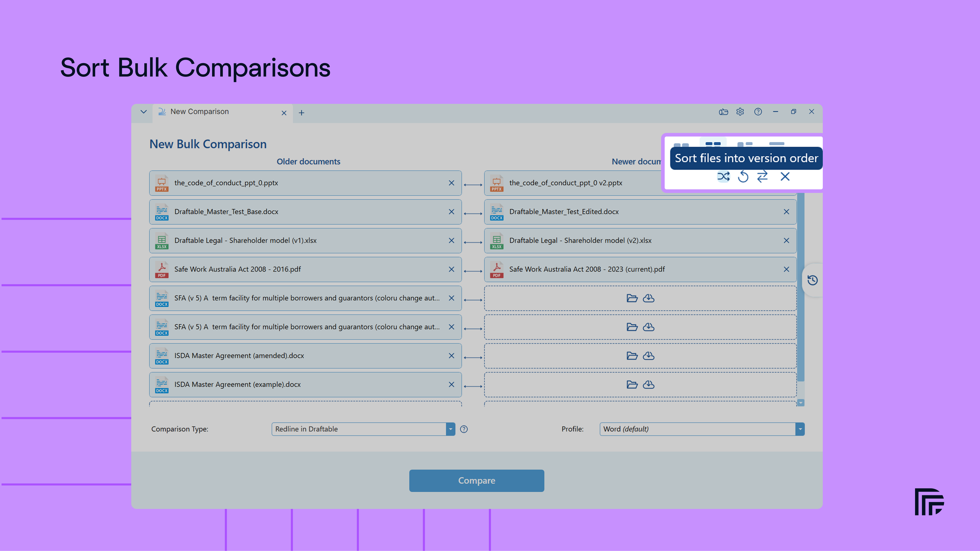Click the Redline in Draftable combo box
Screen dimensions: 980x551
tap(363, 429)
